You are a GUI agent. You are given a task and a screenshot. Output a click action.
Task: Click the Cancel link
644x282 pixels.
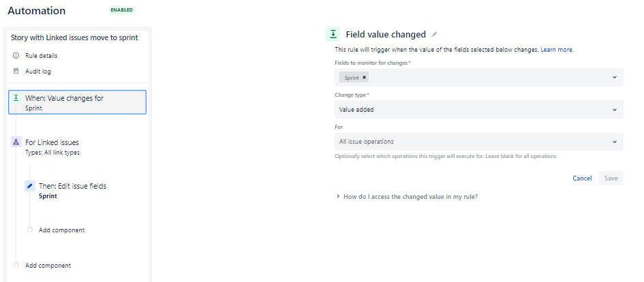tap(582, 178)
